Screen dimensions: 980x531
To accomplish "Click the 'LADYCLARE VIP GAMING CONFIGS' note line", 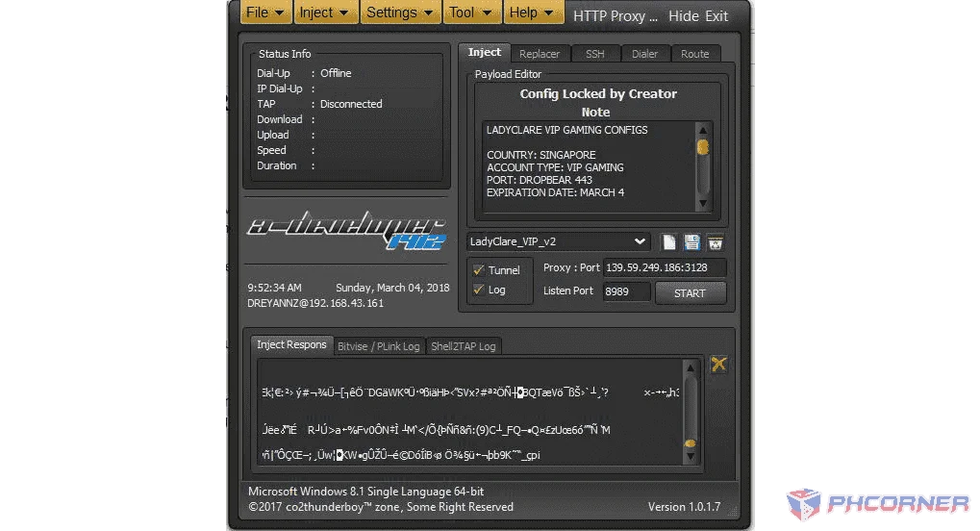I will (x=566, y=130).
